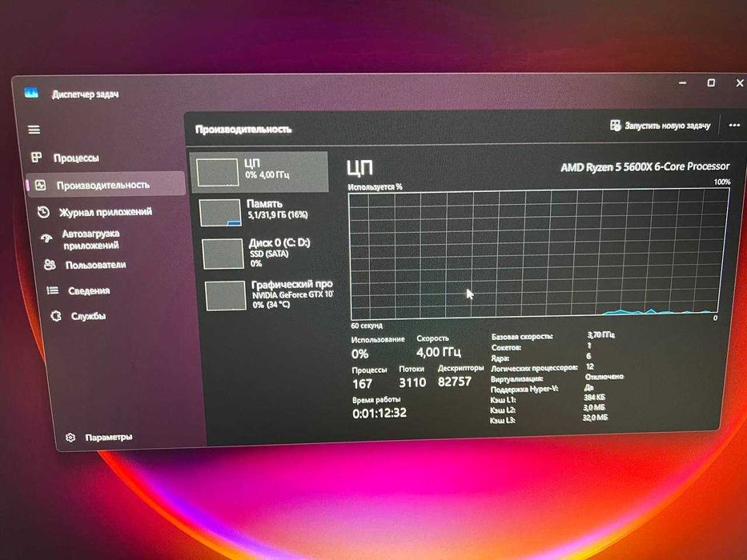
Task: Click the Параметры gear icon
Action: [70, 437]
